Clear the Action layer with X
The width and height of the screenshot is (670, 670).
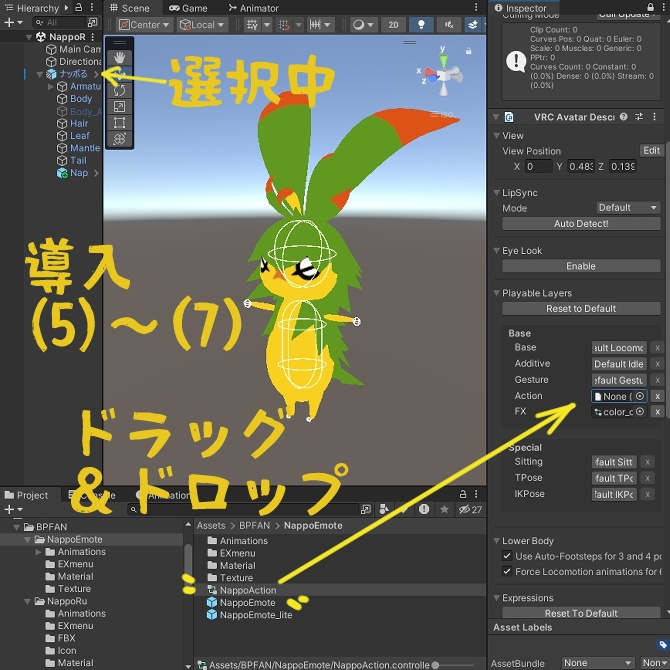click(657, 396)
